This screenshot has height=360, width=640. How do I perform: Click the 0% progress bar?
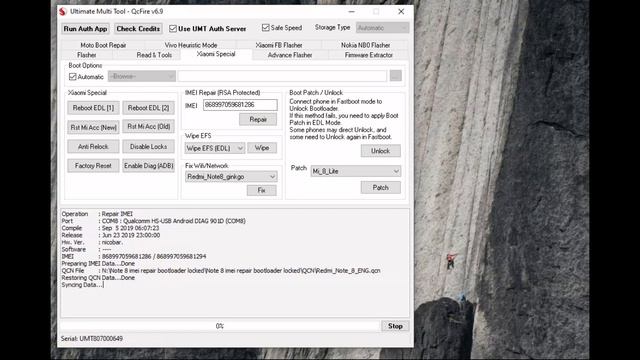(220, 326)
